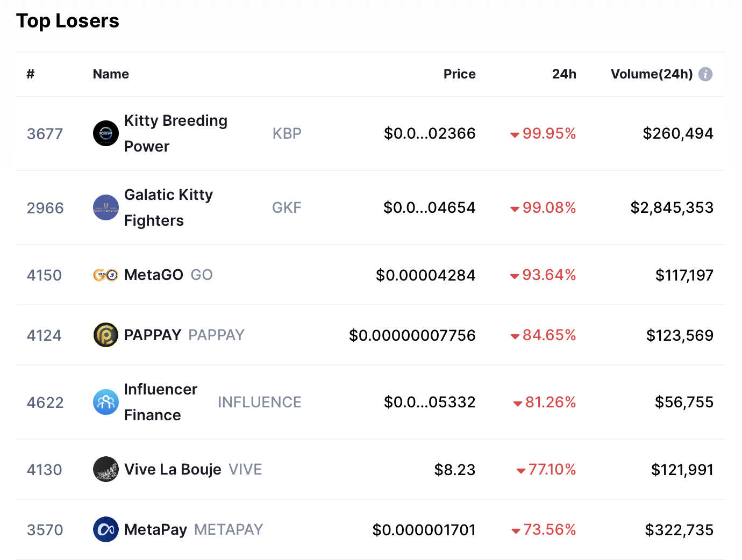Sort by the # rank header
This screenshot has width=742, height=560.
coord(31,74)
